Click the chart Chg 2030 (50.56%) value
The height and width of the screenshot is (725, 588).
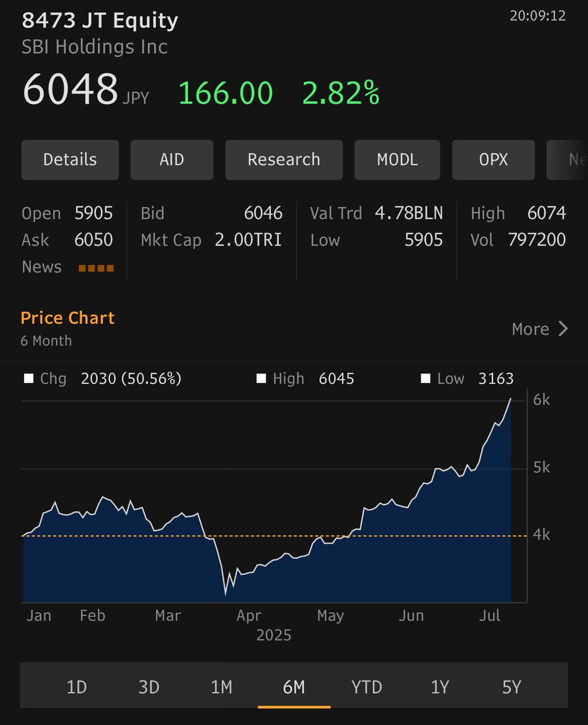coord(131,379)
